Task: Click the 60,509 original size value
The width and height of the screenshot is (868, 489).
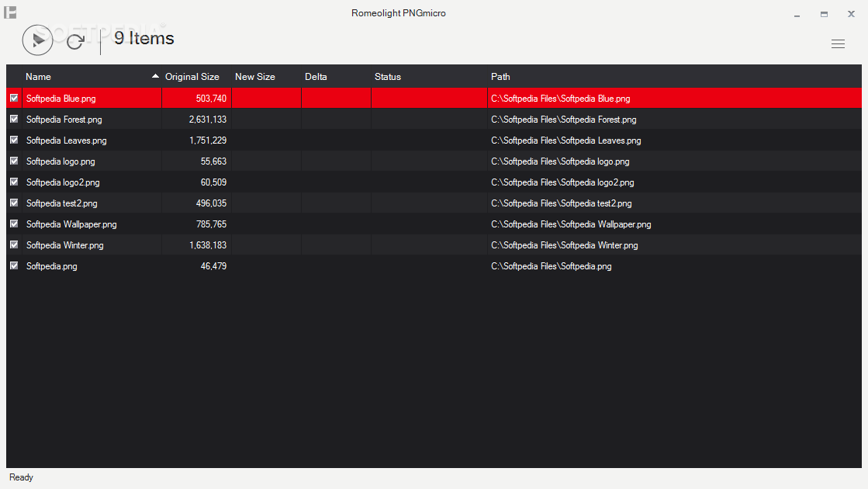Action: (x=213, y=182)
